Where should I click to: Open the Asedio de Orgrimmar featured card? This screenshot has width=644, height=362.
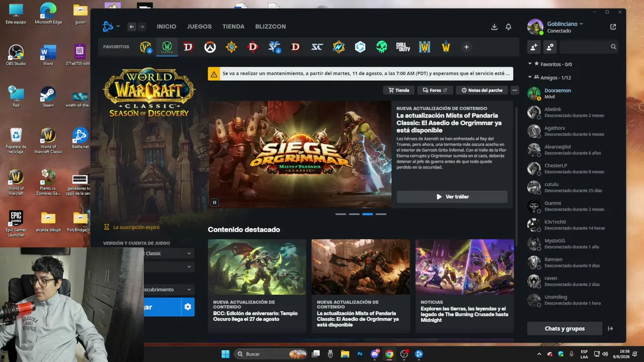(361, 286)
